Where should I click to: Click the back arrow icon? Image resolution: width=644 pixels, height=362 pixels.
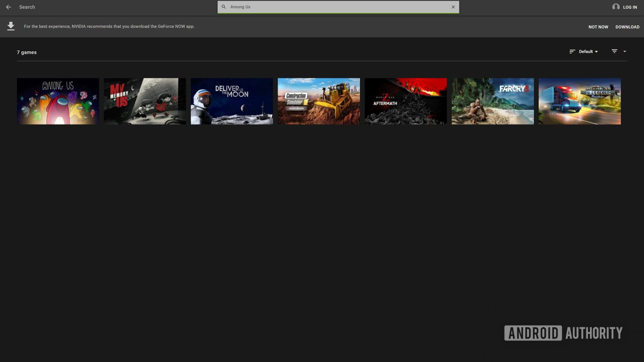point(8,7)
